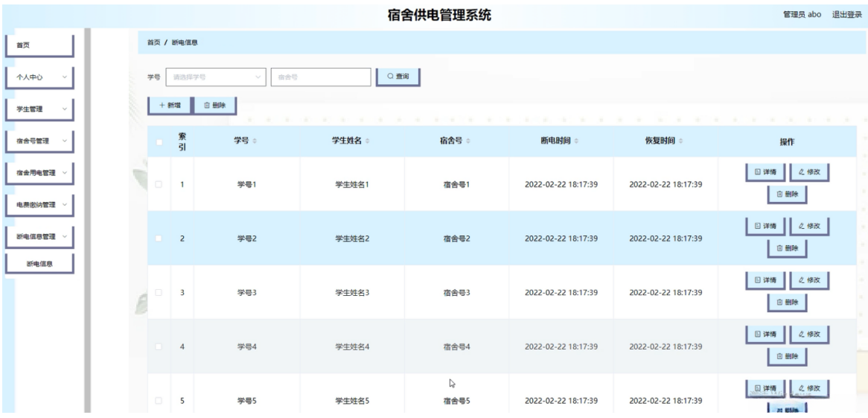The image size is (868, 418).
Task: View 详情 for row 学号1
Action: click(765, 172)
